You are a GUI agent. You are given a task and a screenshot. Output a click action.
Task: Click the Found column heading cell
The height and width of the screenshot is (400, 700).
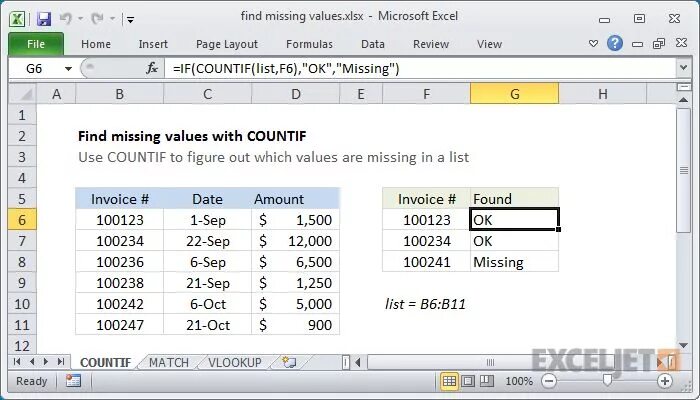click(x=514, y=199)
